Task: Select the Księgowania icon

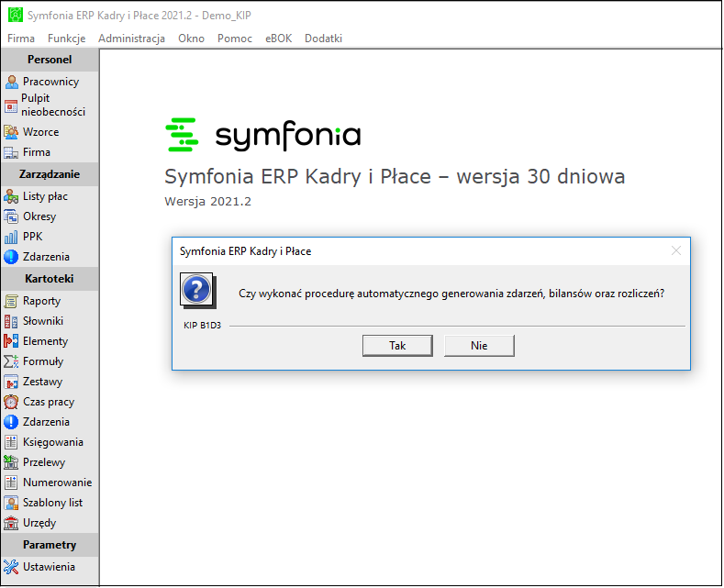Action: tap(11, 442)
